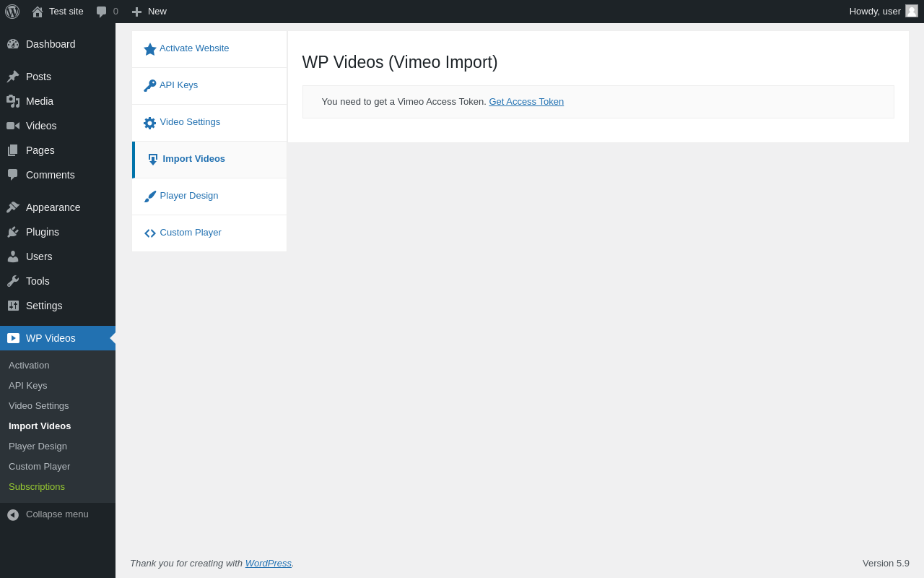Click the Posts pushpin icon

point(13,77)
